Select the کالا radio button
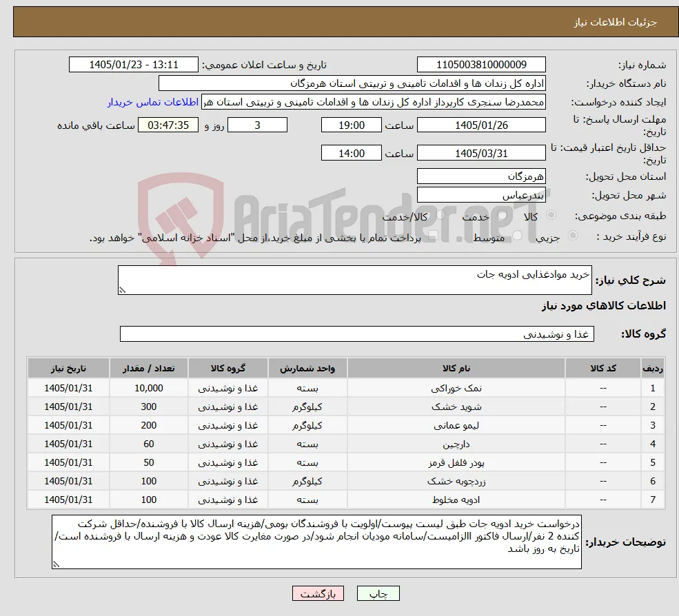Viewport: 679px width, 616px height. pos(551,214)
